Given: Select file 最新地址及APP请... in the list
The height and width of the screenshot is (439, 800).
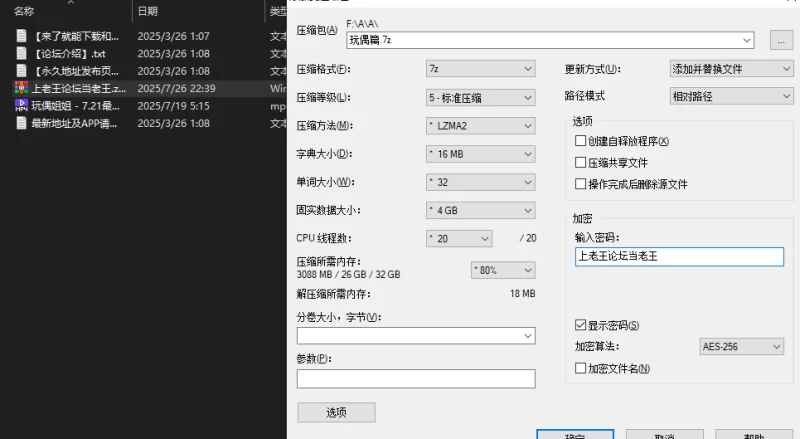Looking at the screenshot, I should (74, 123).
